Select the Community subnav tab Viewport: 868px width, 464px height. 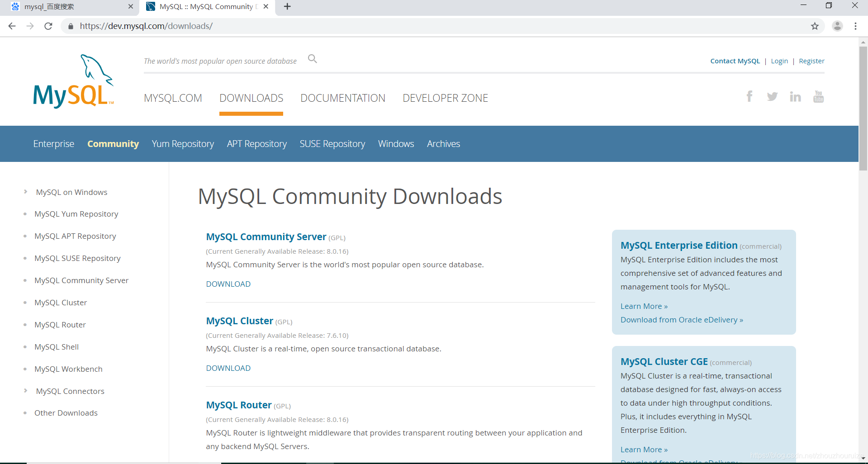(113, 144)
